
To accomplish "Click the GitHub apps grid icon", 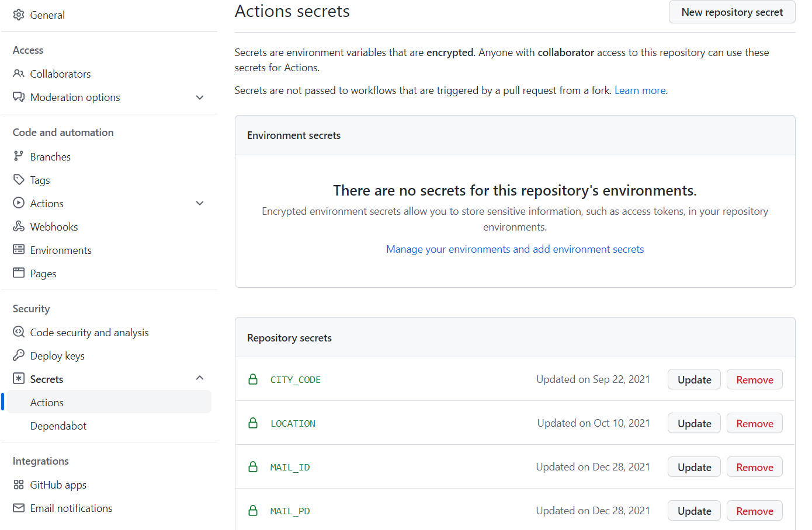I will click(19, 484).
